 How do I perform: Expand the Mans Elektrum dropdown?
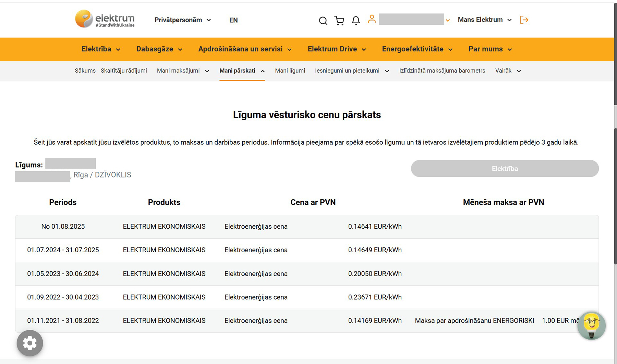point(484,20)
